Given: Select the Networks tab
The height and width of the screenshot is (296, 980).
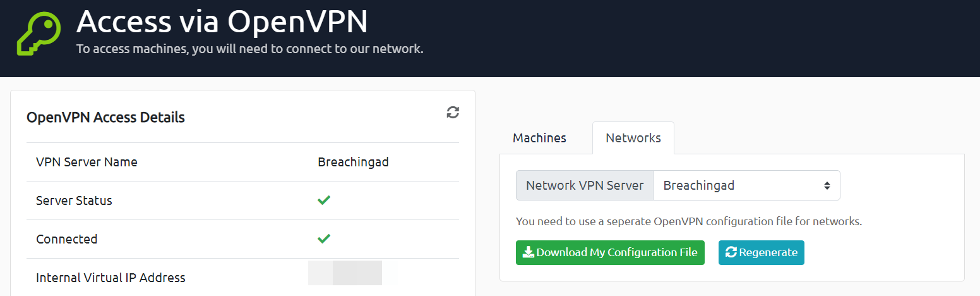Looking at the screenshot, I should click(633, 138).
